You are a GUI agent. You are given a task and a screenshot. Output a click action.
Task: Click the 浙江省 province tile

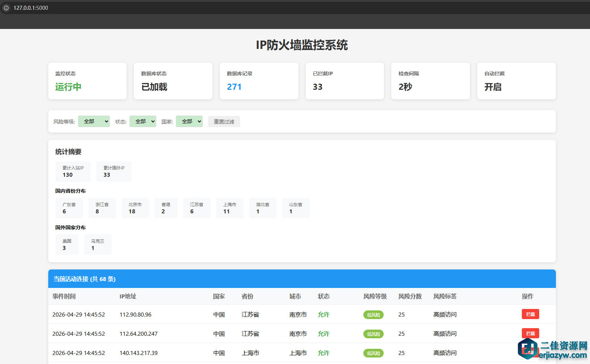coord(102,208)
